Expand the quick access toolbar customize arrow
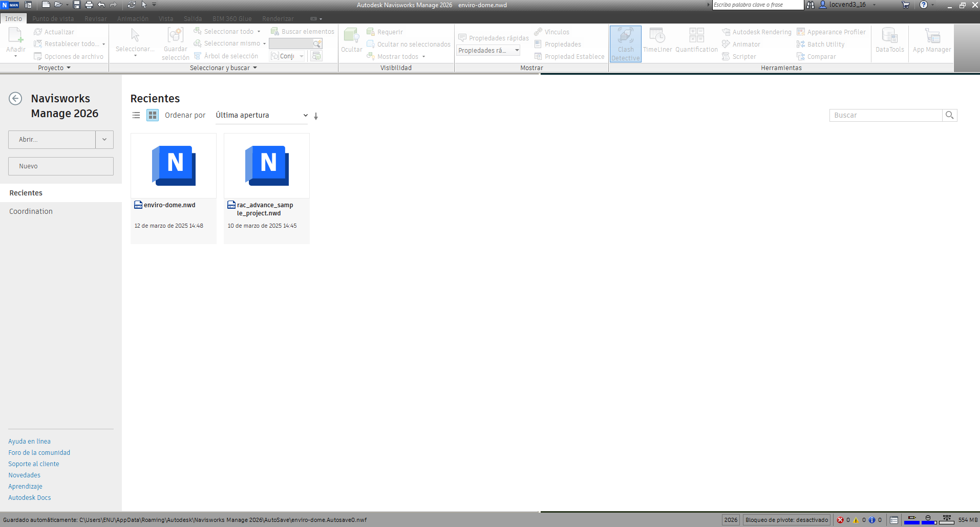 pyautogui.click(x=154, y=5)
